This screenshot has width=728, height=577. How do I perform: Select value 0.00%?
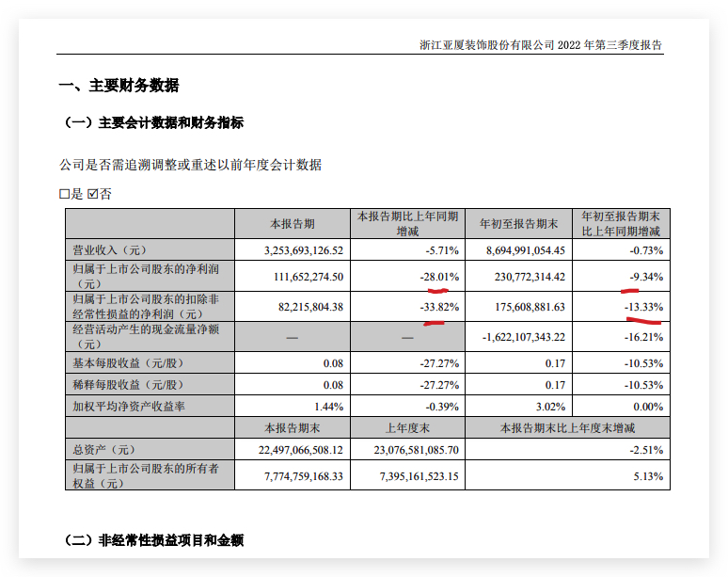648,407
